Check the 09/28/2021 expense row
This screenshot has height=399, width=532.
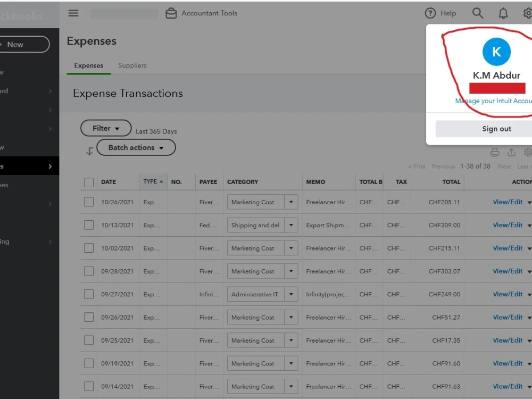pyautogui.click(x=89, y=271)
